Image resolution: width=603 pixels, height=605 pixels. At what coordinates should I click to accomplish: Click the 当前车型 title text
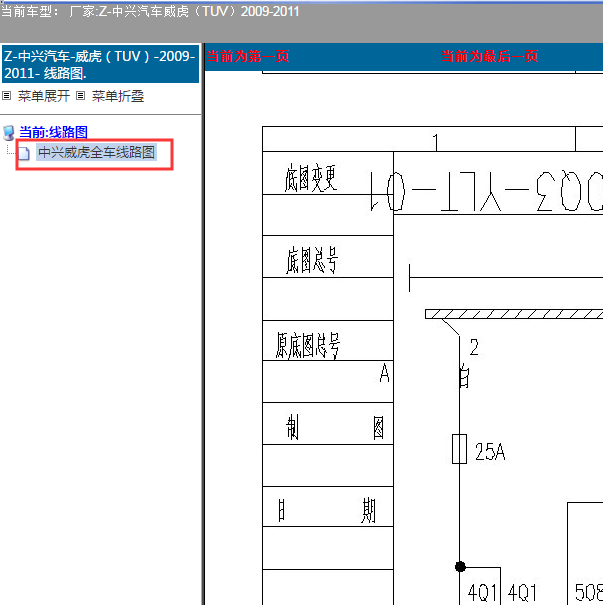pyautogui.click(x=150, y=11)
